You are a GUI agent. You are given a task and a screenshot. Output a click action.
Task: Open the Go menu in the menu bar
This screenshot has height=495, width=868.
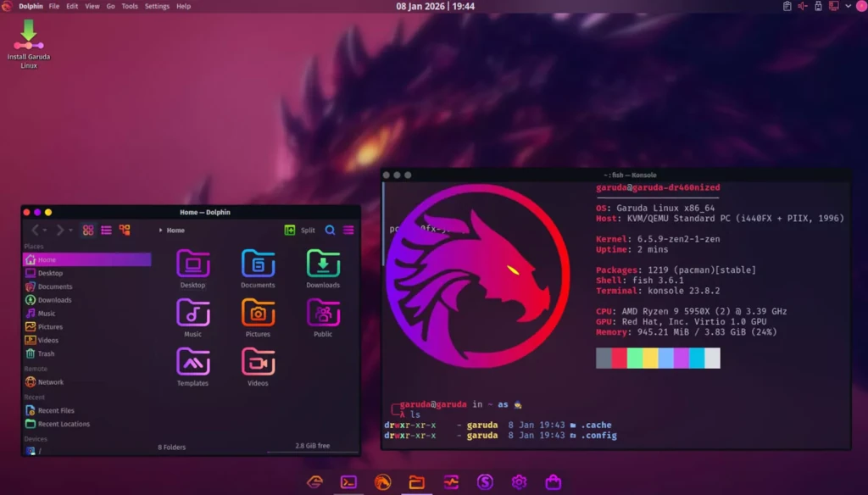pyautogui.click(x=110, y=6)
